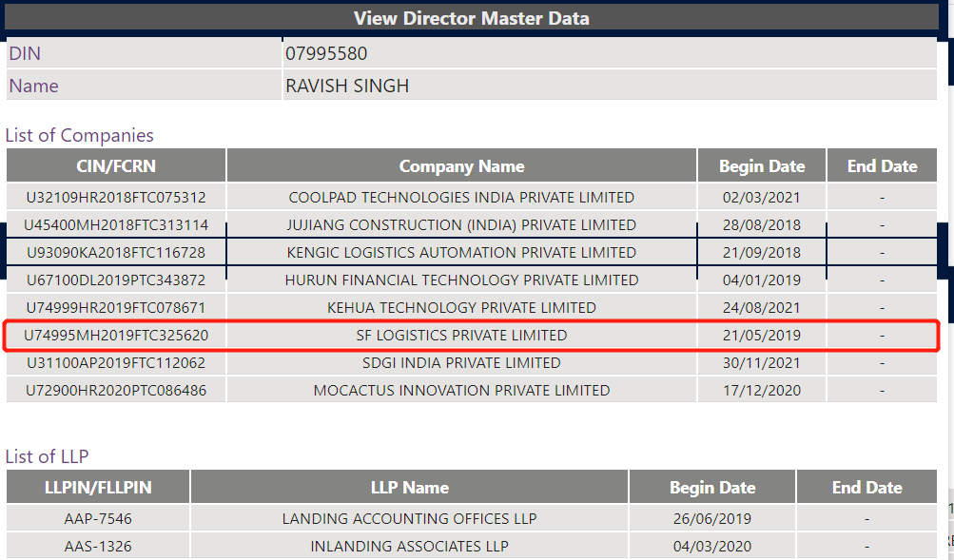
Task: Select KENGIC LOGISTICS AUTOMATION PRIVATE LIMITED row
Action: pyautogui.click(x=461, y=253)
